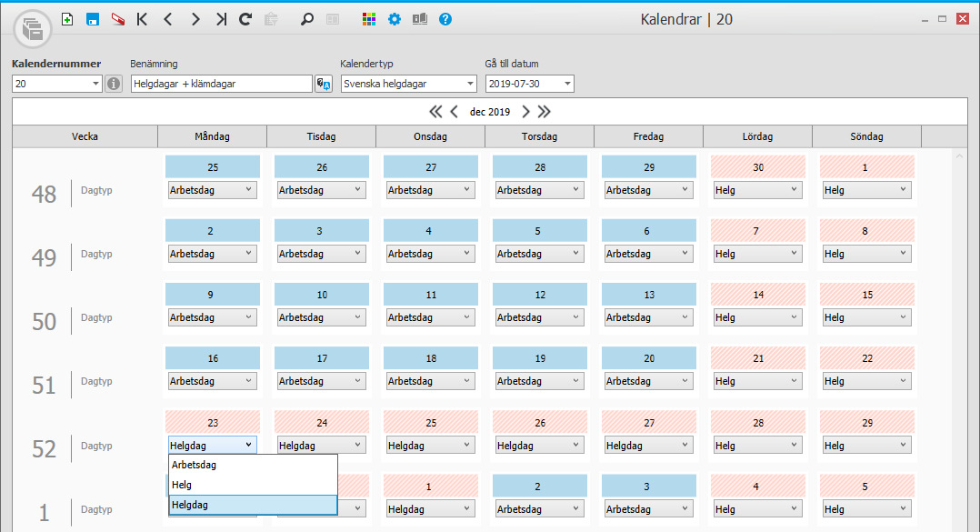Open the translation icon next to Benämning
This screenshot has height=532, width=980.
coord(324,84)
